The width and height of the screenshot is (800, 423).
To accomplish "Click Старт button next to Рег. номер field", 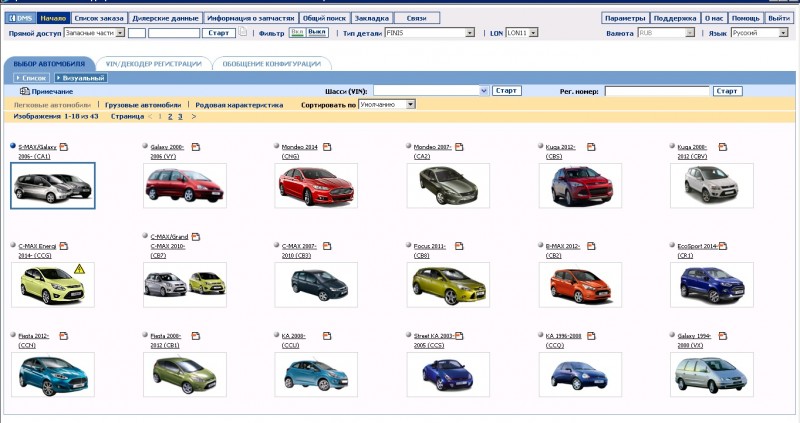I will click(727, 91).
